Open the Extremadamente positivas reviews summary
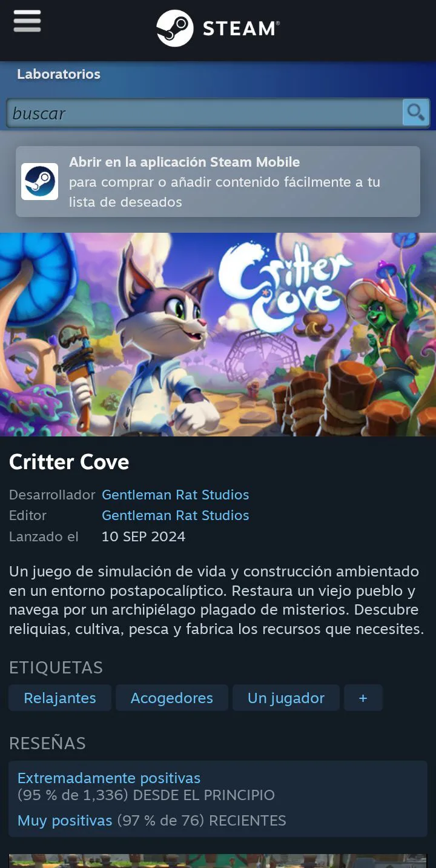 [x=109, y=778]
